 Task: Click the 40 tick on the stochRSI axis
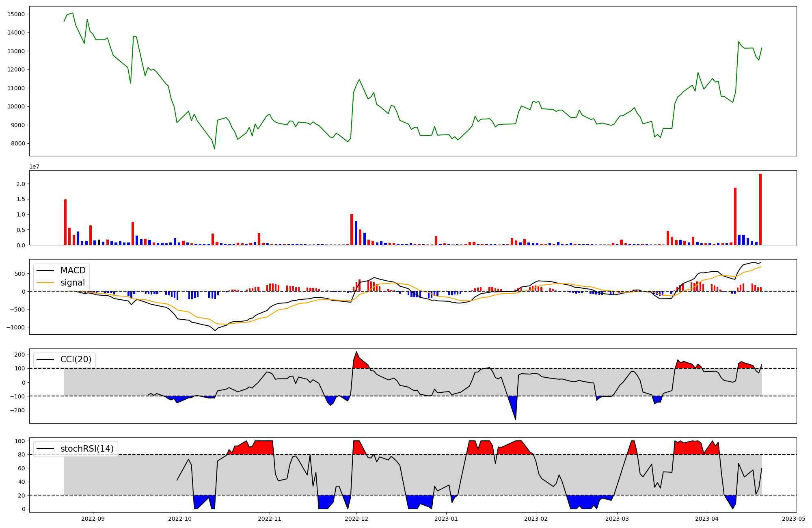(22, 482)
